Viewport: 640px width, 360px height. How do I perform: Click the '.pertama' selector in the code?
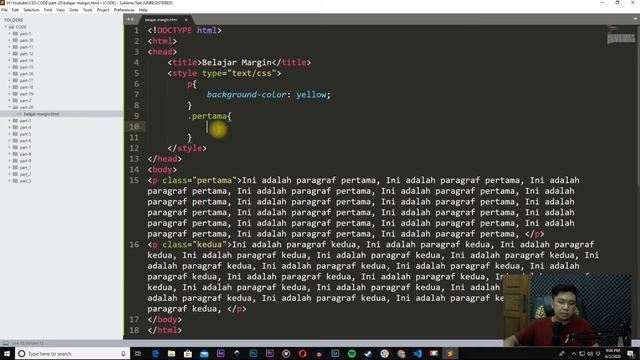207,116
